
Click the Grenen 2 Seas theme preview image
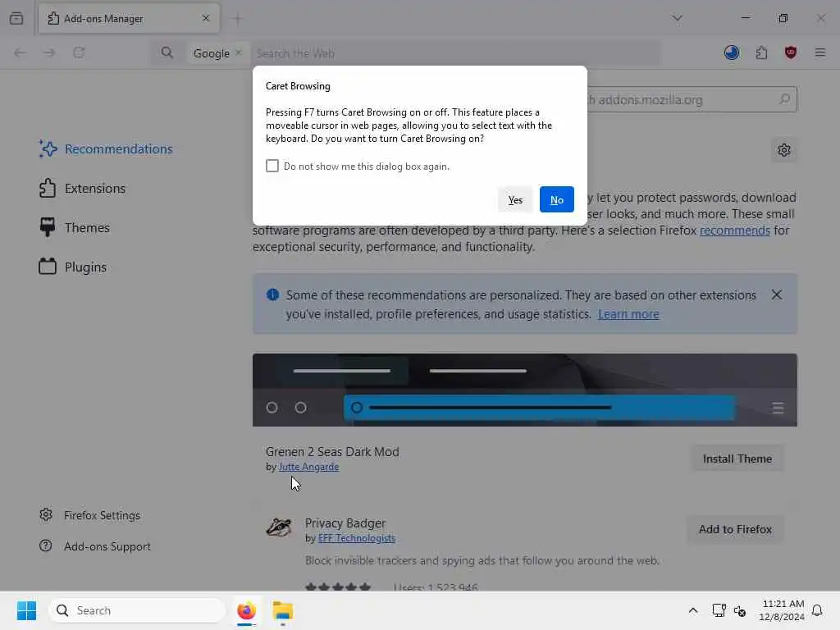coord(524,390)
